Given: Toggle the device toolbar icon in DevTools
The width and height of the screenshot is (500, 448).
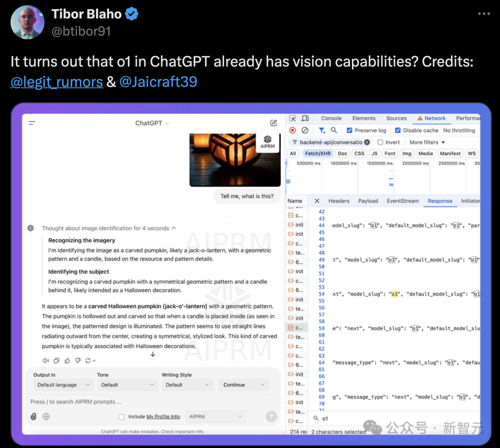Looking at the screenshot, I should [x=305, y=118].
